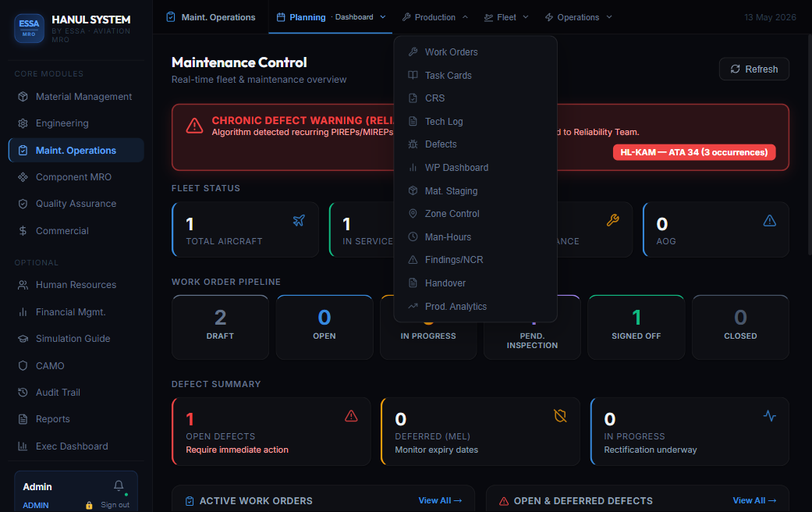
Task: Click the Open Defects summary card
Action: [271, 432]
